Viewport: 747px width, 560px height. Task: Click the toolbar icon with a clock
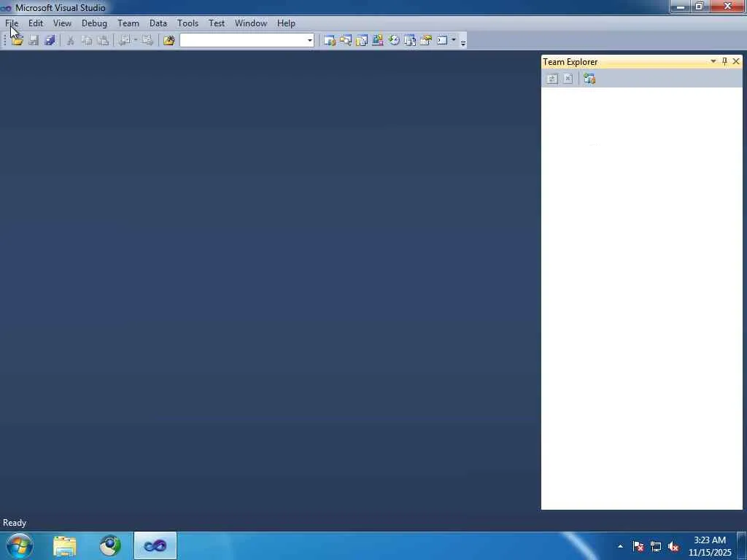[393, 41]
